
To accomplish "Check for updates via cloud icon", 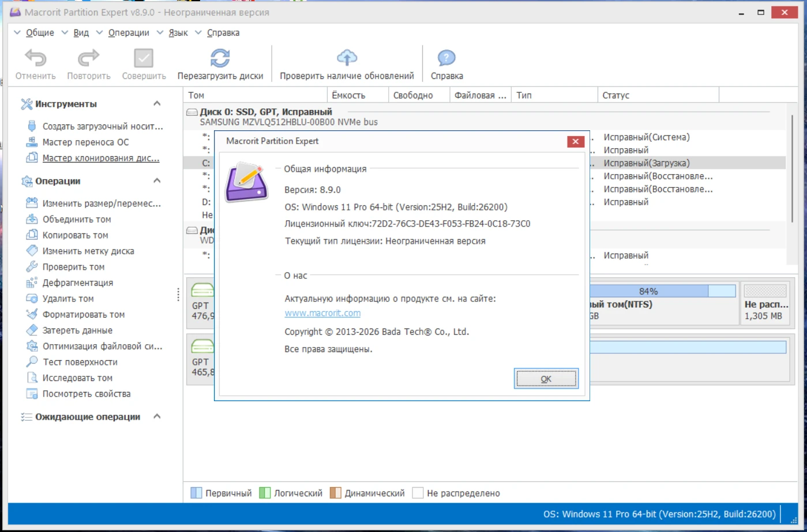I will 347,58.
